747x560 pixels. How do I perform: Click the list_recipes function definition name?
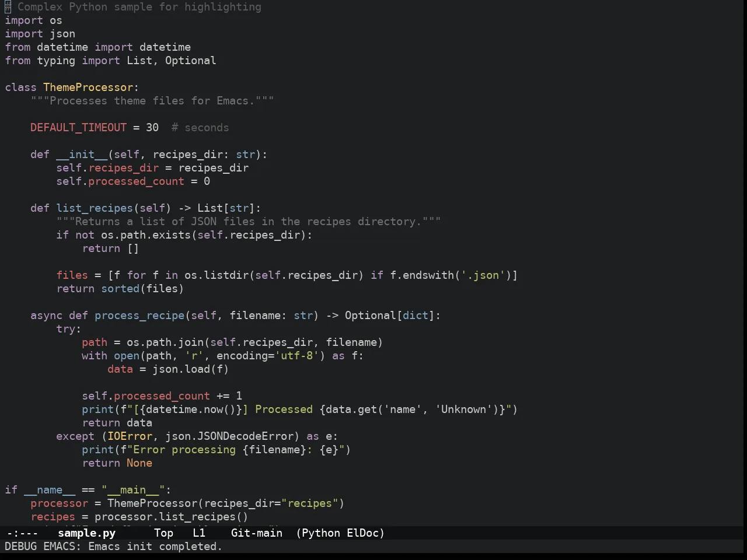[x=95, y=208]
